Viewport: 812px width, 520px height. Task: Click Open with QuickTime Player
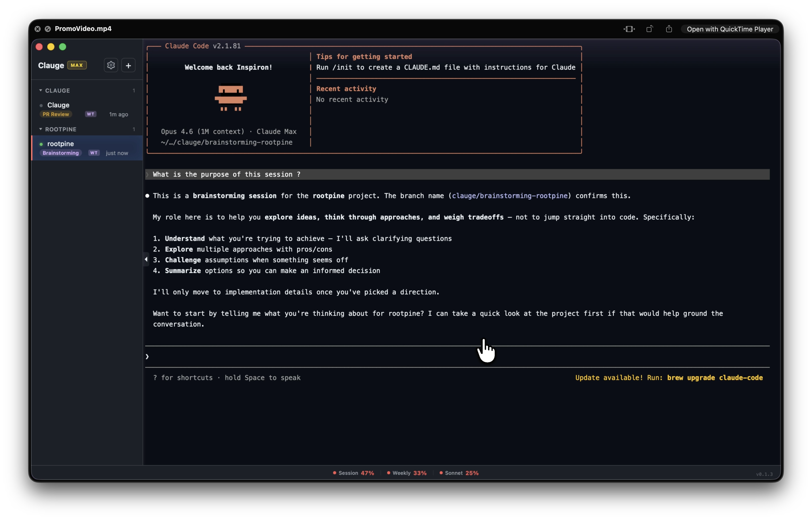[x=730, y=29]
